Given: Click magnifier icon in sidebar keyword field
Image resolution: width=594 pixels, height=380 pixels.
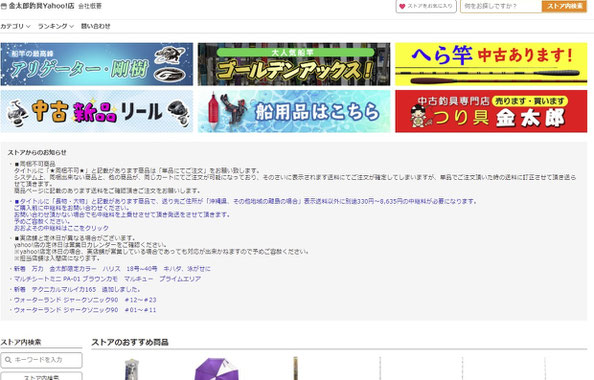Looking at the screenshot, I should point(8,360).
